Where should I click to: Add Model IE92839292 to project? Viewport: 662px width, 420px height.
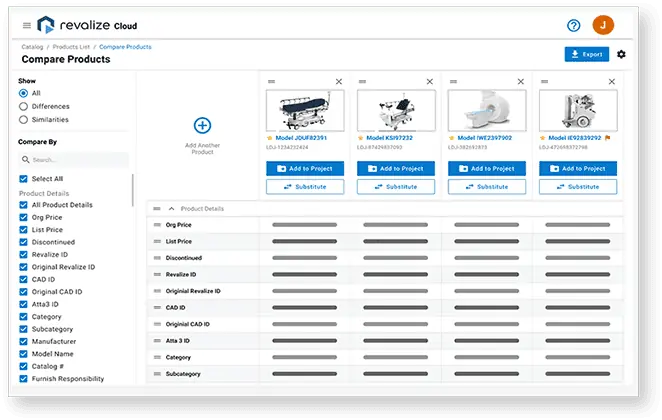(x=578, y=168)
